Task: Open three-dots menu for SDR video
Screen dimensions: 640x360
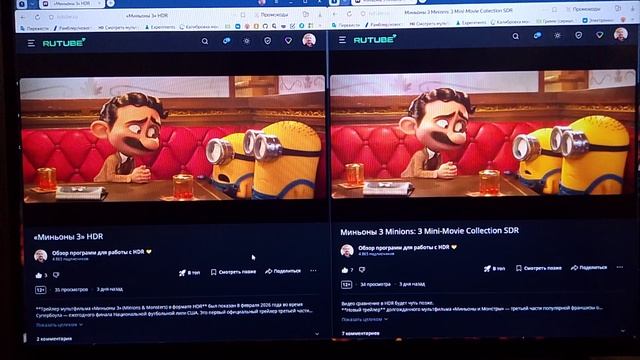Action: coord(620,267)
